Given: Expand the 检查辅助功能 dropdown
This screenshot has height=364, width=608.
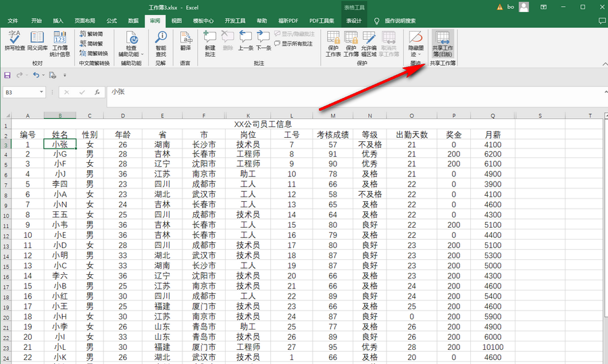Looking at the screenshot, I should coord(131,54).
